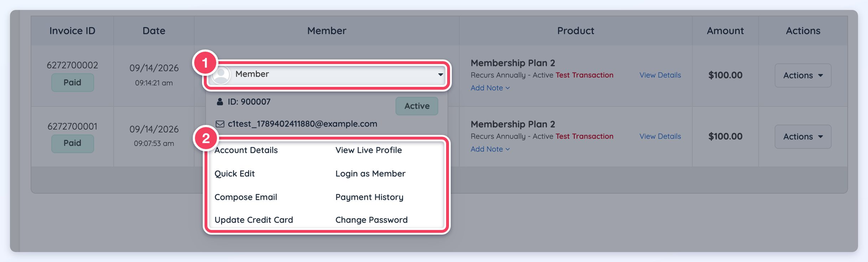This screenshot has width=868, height=262.
Task: Click invoice number 6272700002
Action: click(72, 65)
